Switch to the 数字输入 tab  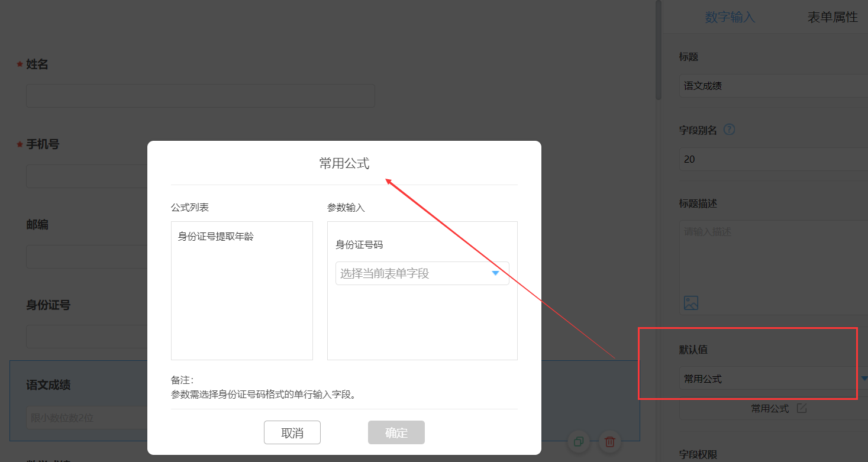(730, 17)
